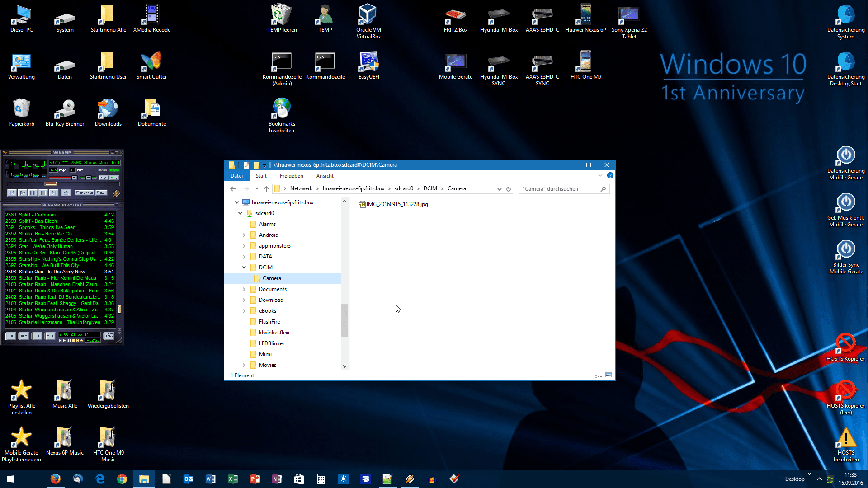Click the Winamp lightning logo icon
The width and height of the screenshot is (868, 488).
(x=116, y=193)
